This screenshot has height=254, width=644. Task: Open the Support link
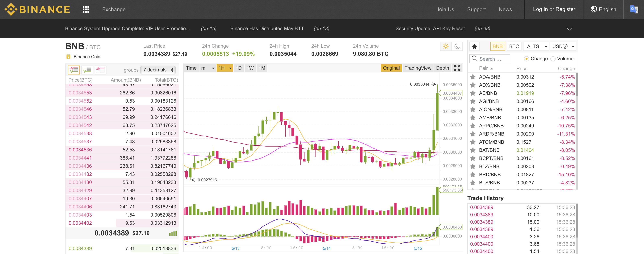(476, 10)
